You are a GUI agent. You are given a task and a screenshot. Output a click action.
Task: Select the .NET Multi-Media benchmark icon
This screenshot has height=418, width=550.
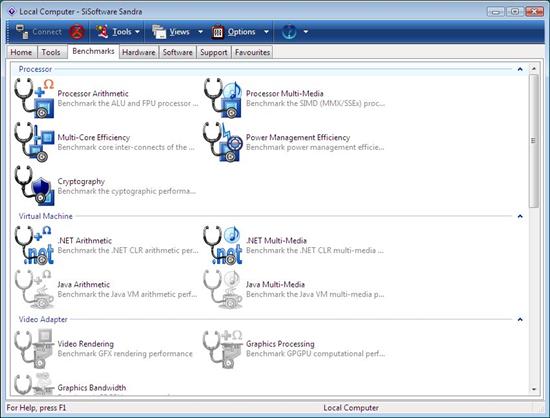click(223, 245)
